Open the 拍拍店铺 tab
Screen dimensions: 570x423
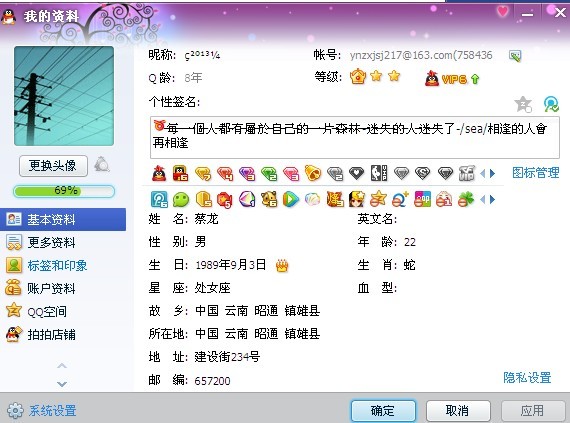pyautogui.click(x=63, y=334)
